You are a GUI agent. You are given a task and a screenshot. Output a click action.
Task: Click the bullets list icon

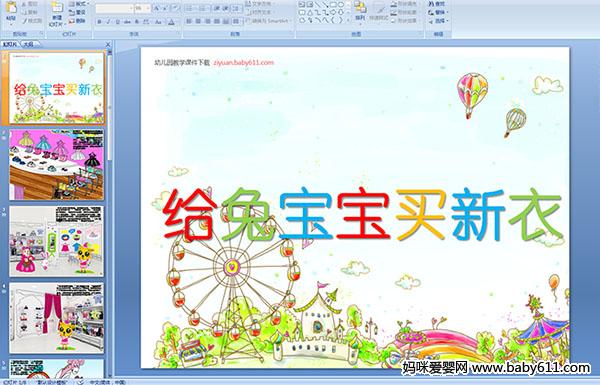(190, 8)
